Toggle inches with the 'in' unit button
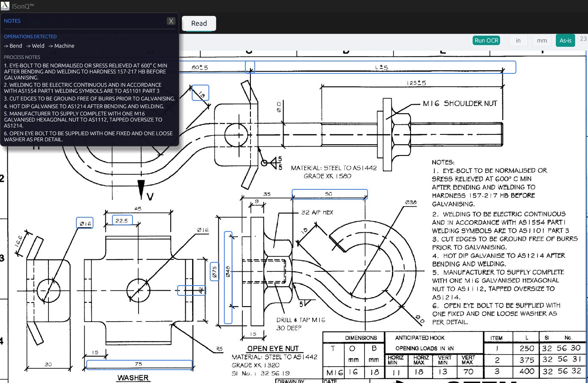Viewport: 588px width, 383px height. pyautogui.click(x=518, y=40)
